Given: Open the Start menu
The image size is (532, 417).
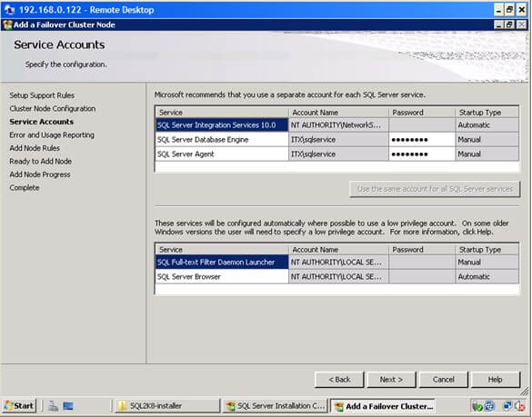Looking at the screenshot, I should pos(19,405).
